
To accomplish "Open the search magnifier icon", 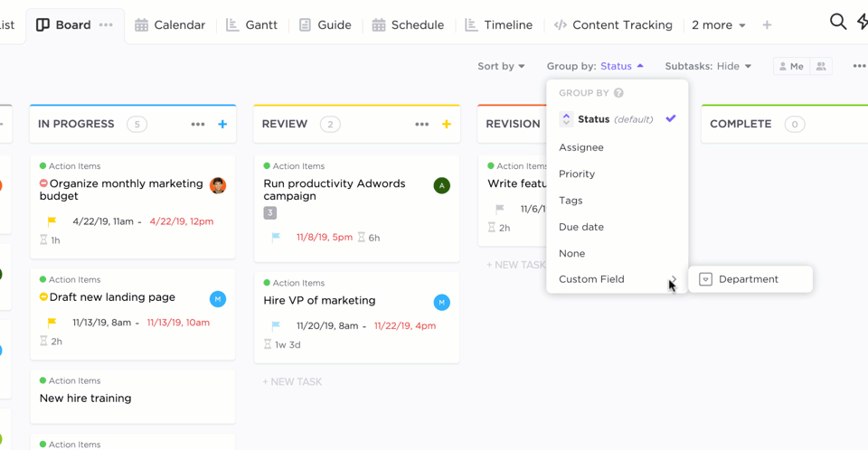I will pos(838,22).
